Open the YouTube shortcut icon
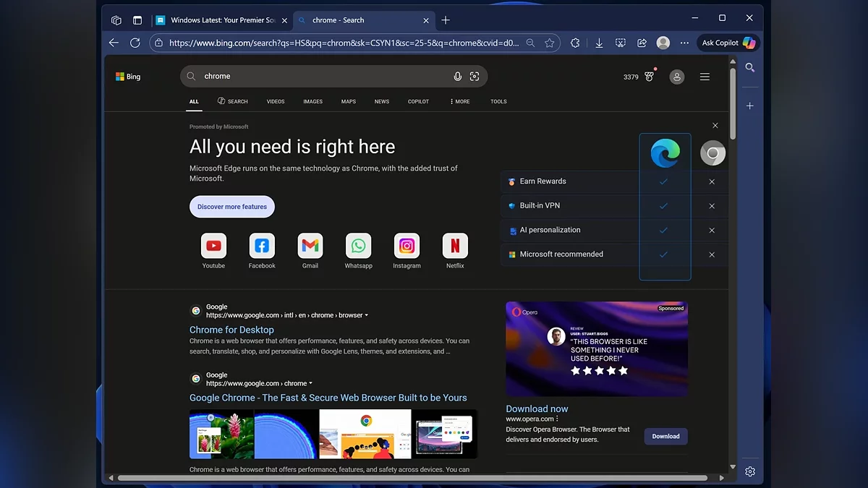Image resolution: width=868 pixels, height=488 pixels. pos(213,247)
